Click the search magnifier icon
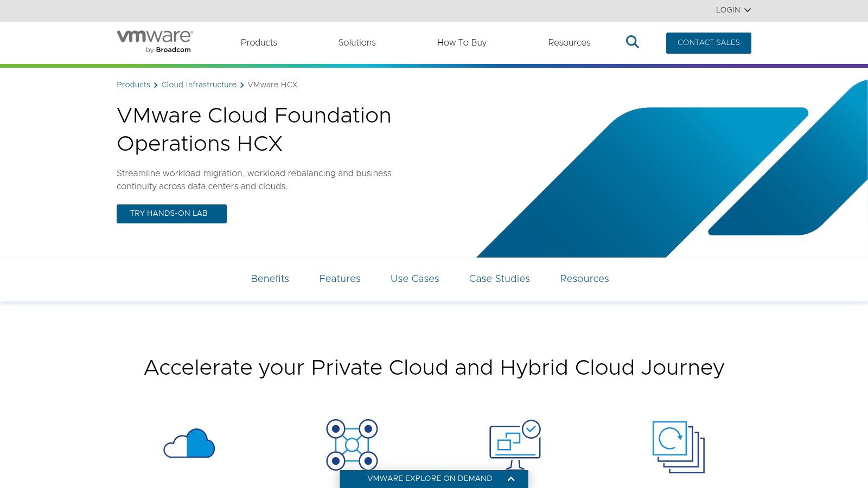The height and width of the screenshot is (488, 868). [x=632, y=42]
